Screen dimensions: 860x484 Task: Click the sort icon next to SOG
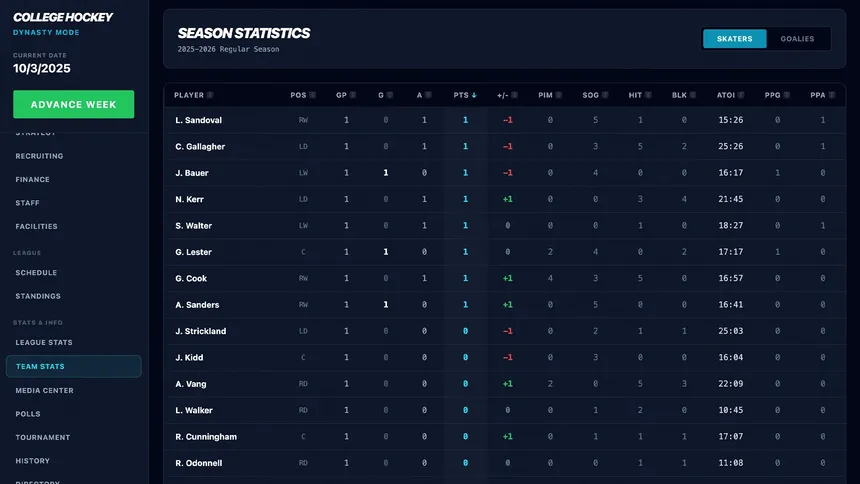point(607,96)
